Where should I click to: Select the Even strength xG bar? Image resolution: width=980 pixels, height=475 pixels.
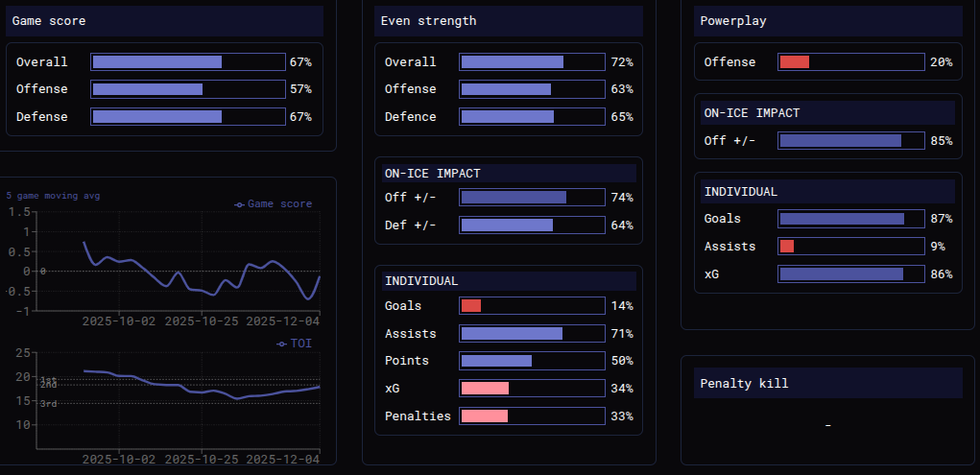[532, 388]
